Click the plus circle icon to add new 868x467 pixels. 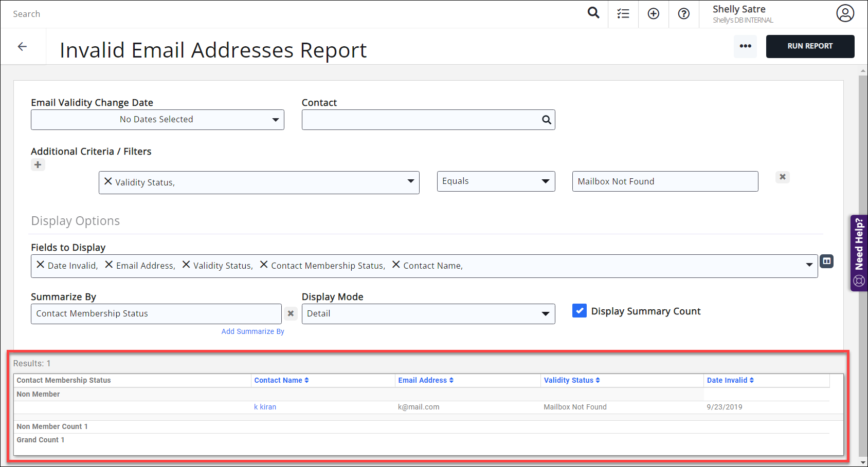click(x=653, y=13)
